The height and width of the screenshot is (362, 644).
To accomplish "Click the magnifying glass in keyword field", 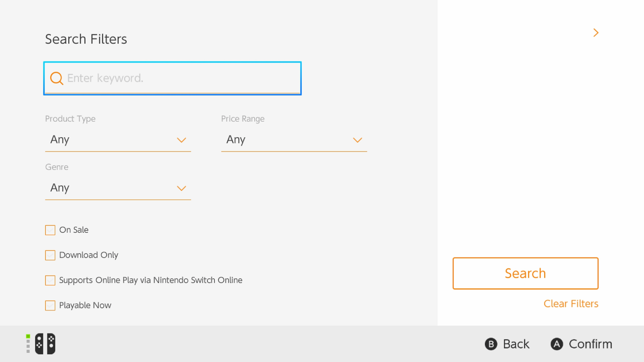I will (x=57, y=78).
